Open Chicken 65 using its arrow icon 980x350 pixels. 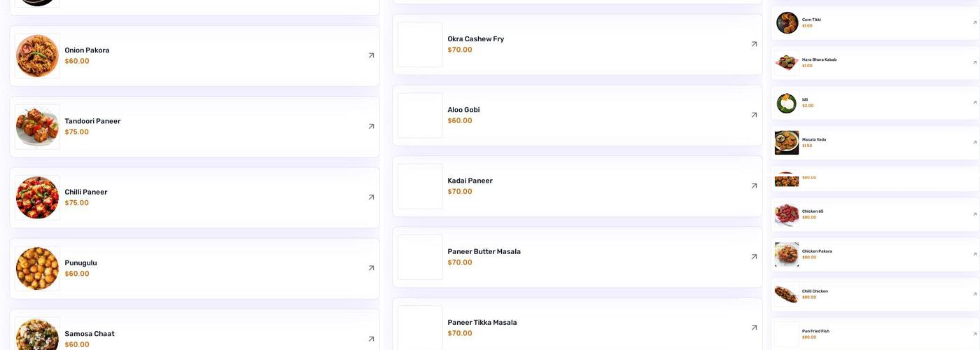[974, 214]
